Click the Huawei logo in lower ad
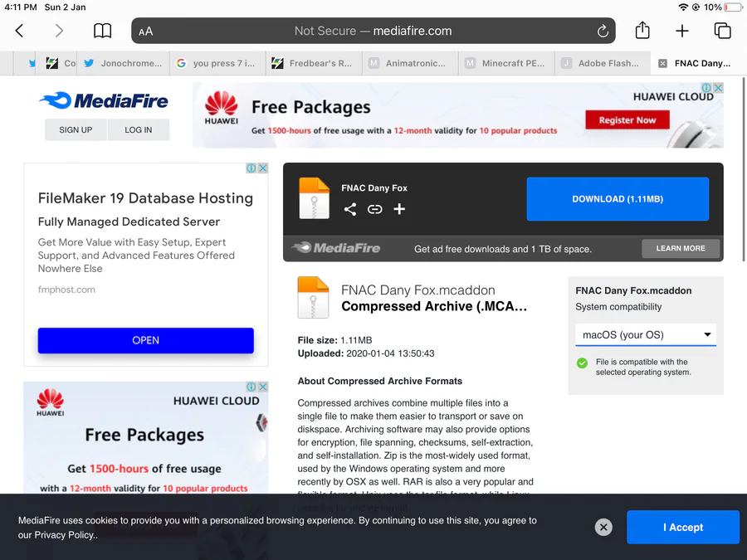 pyautogui.click(x=50, y=402)
